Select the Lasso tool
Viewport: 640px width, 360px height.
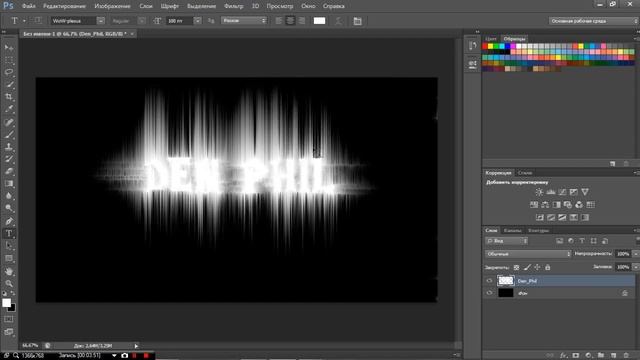9,73
